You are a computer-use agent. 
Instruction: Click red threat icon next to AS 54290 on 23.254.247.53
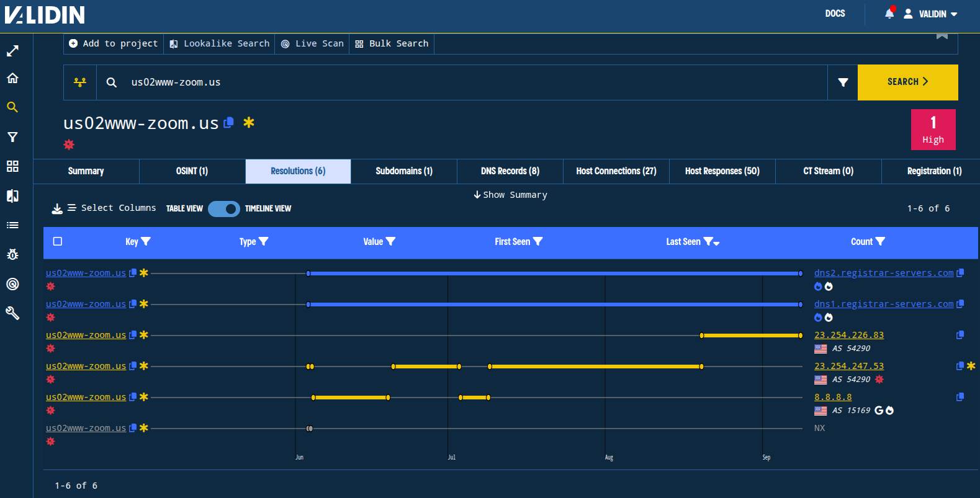pyautogui.click(x=879, y=380)
